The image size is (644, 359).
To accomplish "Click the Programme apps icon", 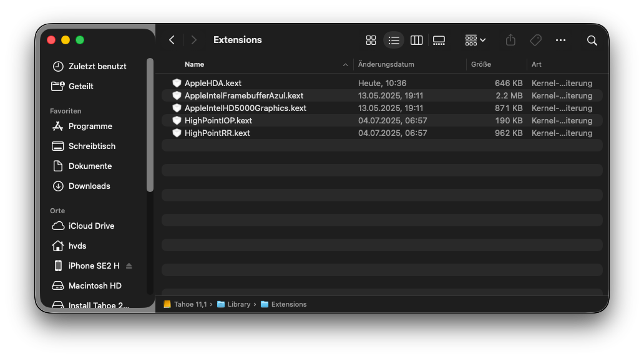I will coord(58,126).
